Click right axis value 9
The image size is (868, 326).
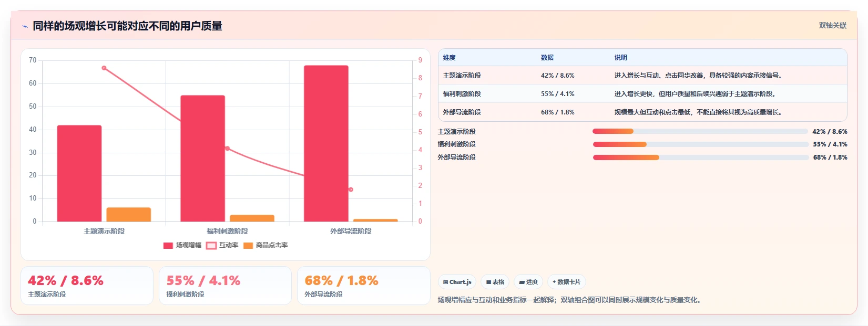[x=420, y=60]
